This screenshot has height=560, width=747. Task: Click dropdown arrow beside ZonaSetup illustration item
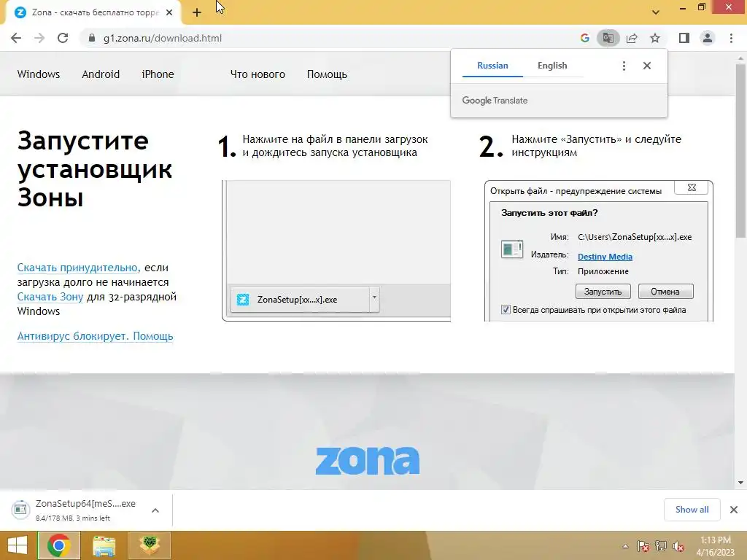click(374, 298)
